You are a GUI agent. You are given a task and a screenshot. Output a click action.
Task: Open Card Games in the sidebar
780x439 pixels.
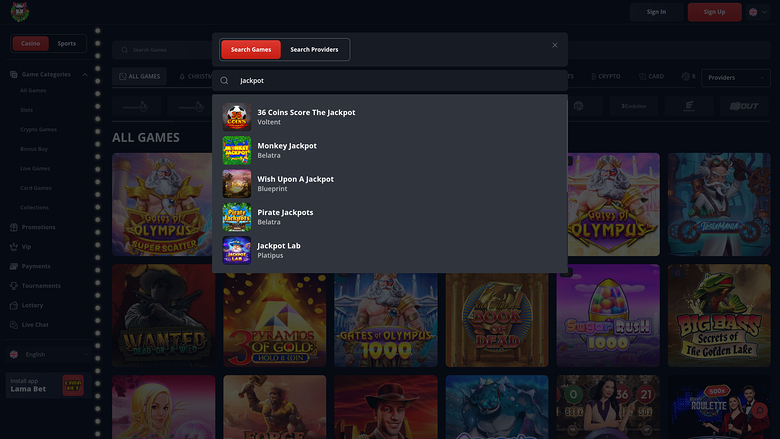coord(36,188)
